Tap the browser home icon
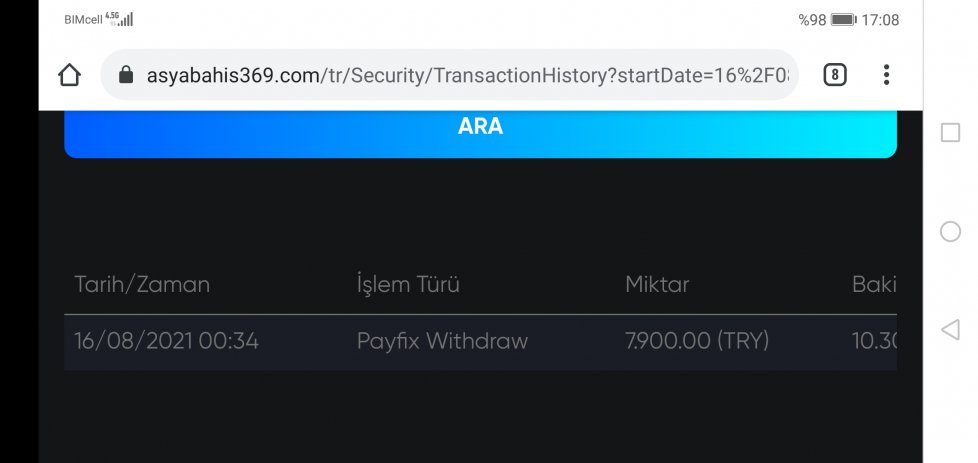 point(69,76)
